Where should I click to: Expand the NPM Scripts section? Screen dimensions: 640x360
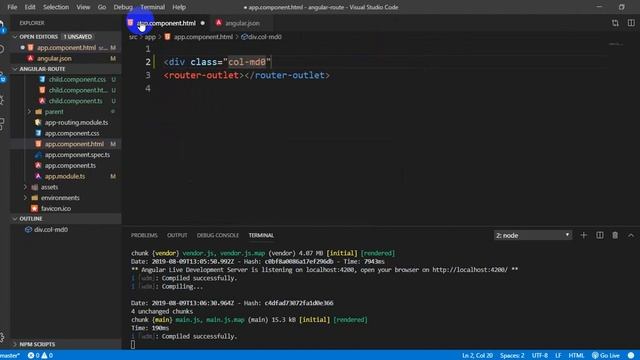(x=15, y=344)
